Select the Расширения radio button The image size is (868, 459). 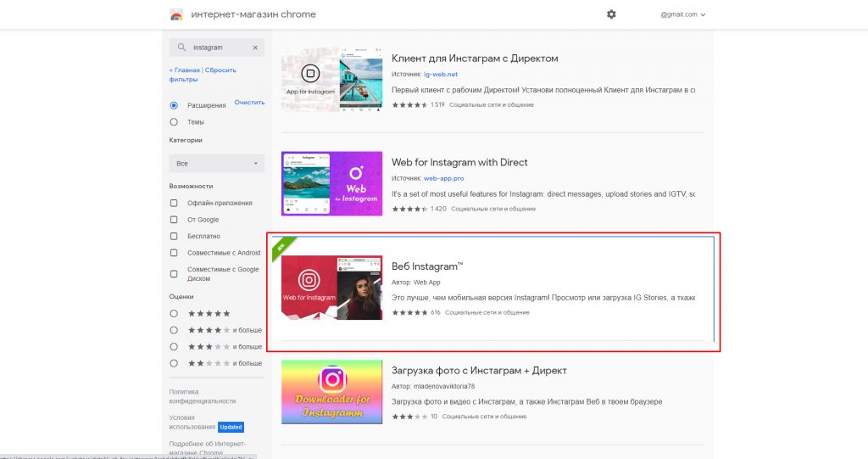(174, 105)
